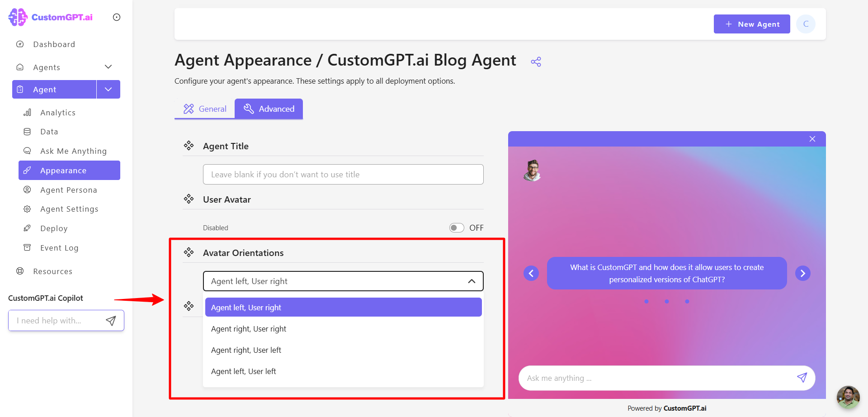Viewport: 868px width, 417px height.
Task: Send the chat preview message
Action: [x=802, y=378]
